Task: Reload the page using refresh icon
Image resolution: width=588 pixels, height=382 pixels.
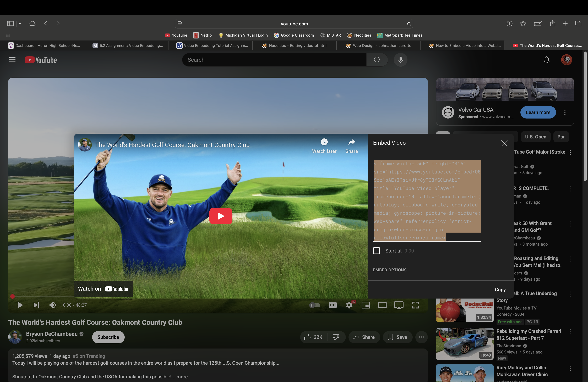Action: tap(409, 24)
